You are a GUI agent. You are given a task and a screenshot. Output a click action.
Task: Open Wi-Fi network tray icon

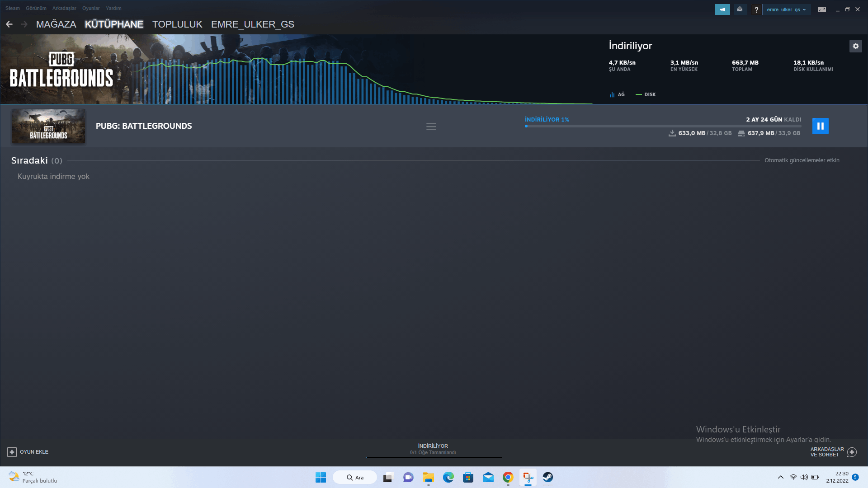(x=793, y=477)
